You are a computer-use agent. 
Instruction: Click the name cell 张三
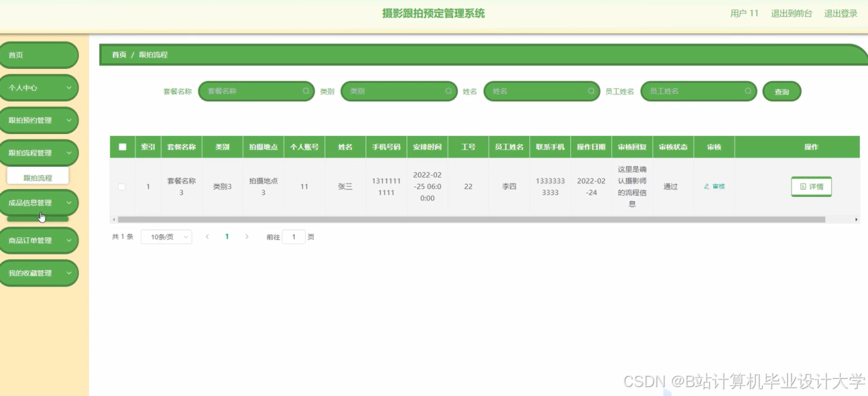pos(345,186)
